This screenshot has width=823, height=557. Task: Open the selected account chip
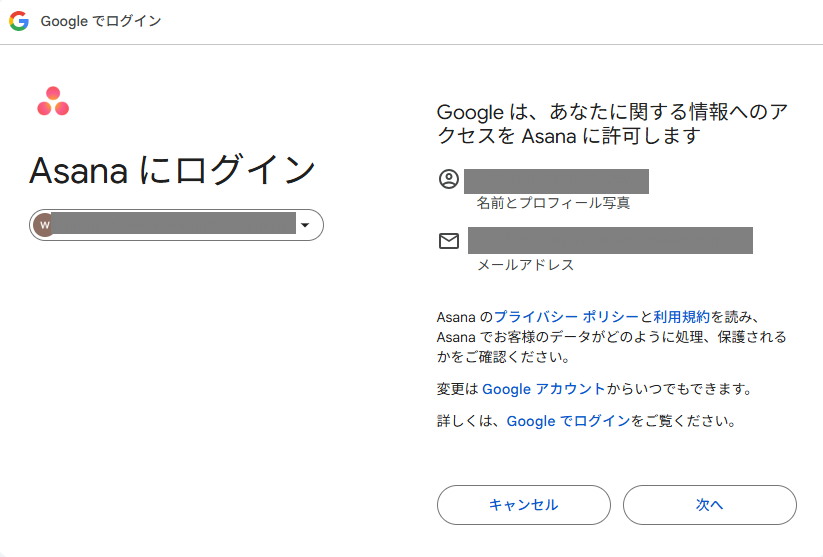click(x=176, y=226)
